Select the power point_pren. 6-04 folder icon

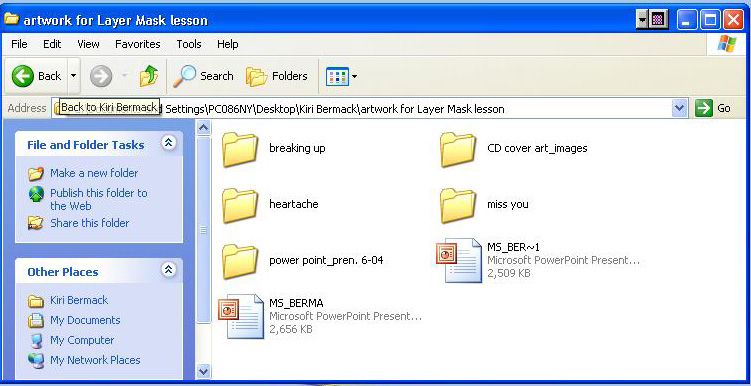click(x=240, y=261)
